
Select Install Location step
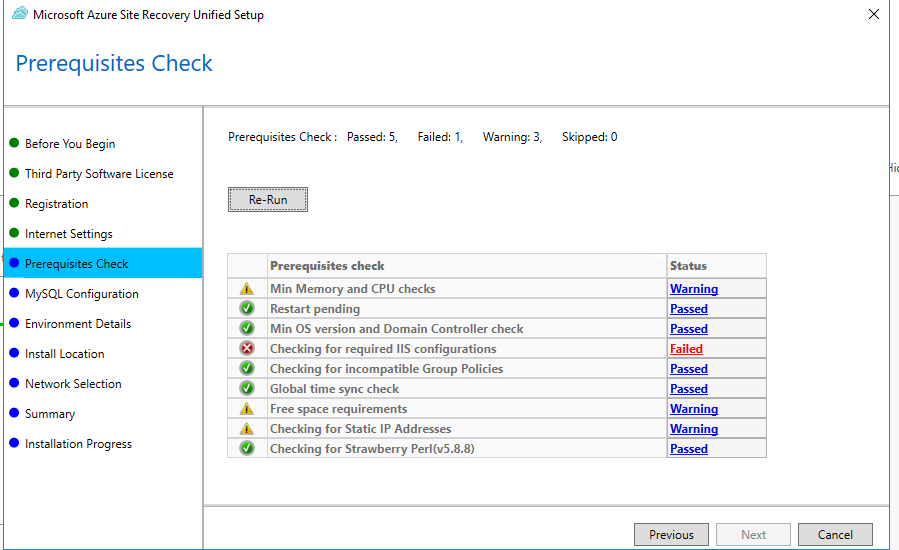65,354
